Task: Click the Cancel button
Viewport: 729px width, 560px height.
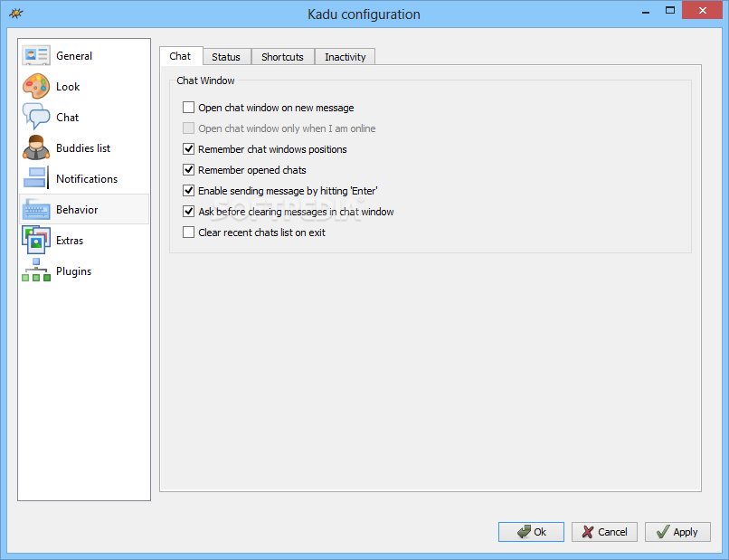Action: (x=604, y=532)
